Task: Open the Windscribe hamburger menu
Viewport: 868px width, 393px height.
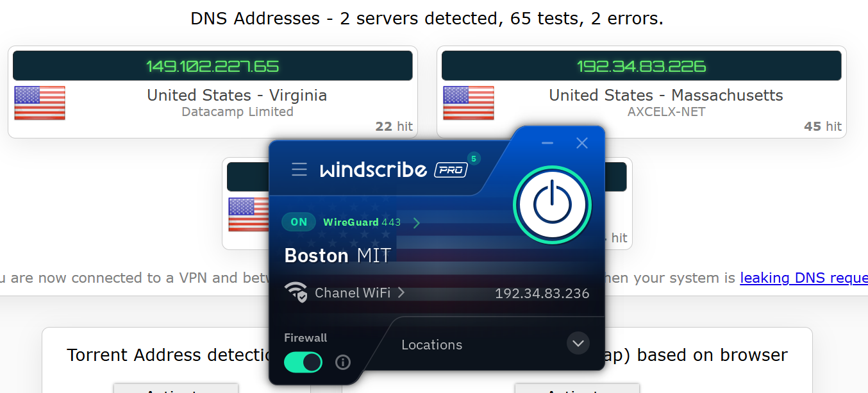Action: pyautogui.click(x=299, y=169)
